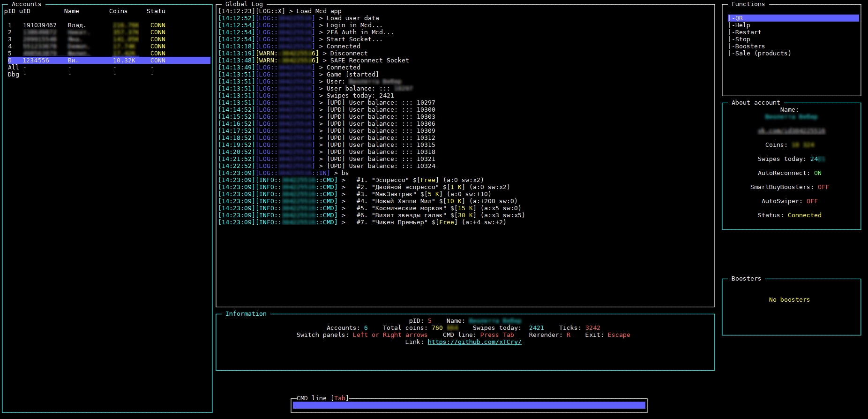
Task: Select the Dbg row in Accounts
Action: (x=109, y=75)
